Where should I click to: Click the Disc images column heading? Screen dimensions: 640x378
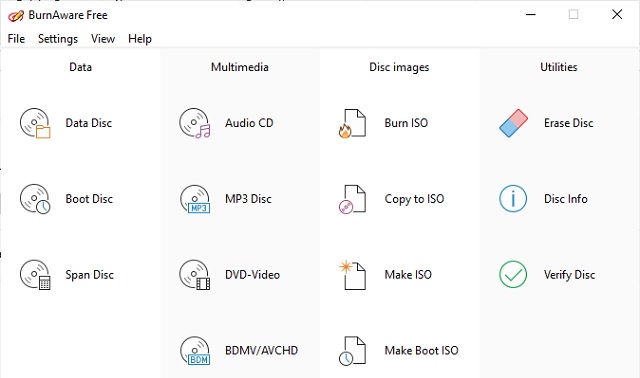click(399, 67)
